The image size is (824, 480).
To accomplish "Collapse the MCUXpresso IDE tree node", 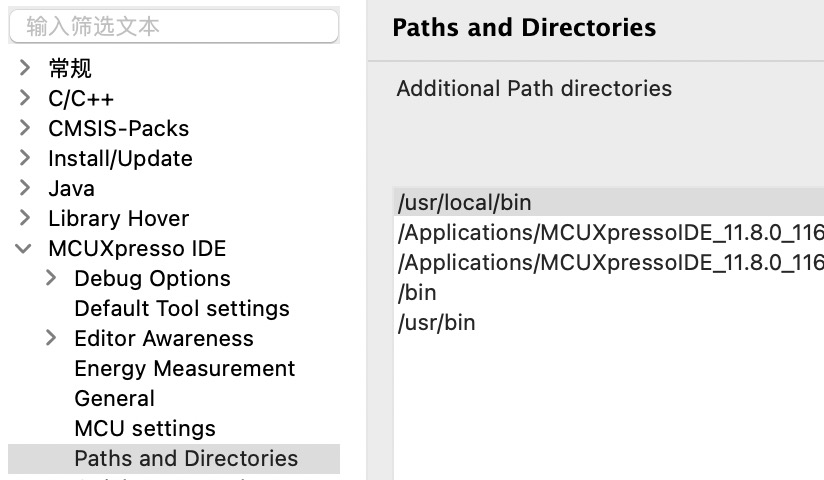I will [25, 248].
